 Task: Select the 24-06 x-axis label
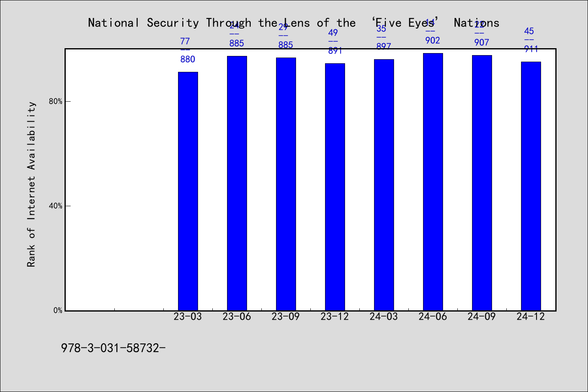pyautogui.click(x=433, y=316)
